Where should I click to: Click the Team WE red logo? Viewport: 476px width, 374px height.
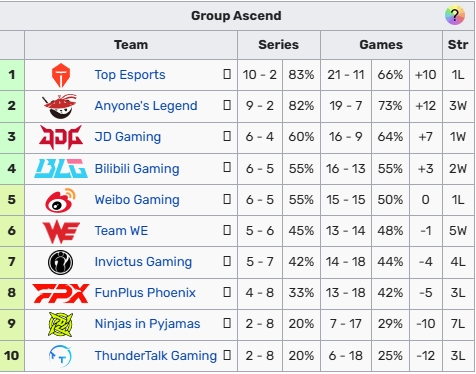(x=61, y=231)
